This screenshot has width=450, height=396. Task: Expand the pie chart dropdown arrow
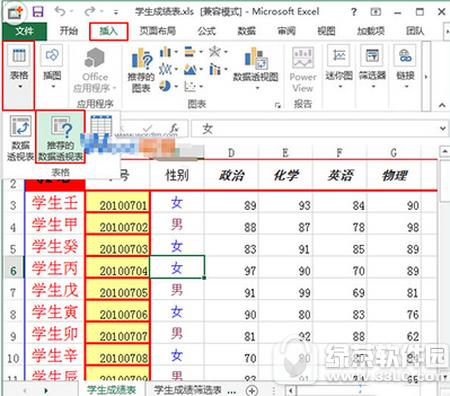pyautogui.click(x=176, y=87)
